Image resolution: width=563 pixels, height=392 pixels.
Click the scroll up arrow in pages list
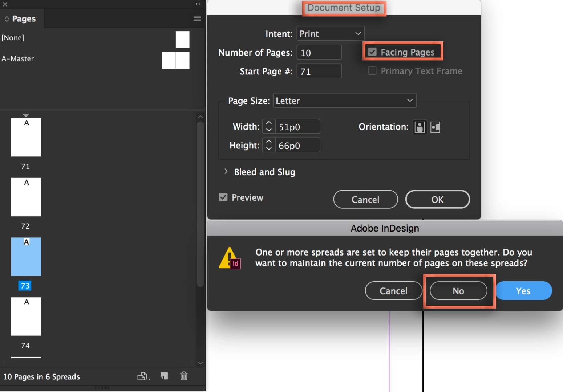coord(200,117)
